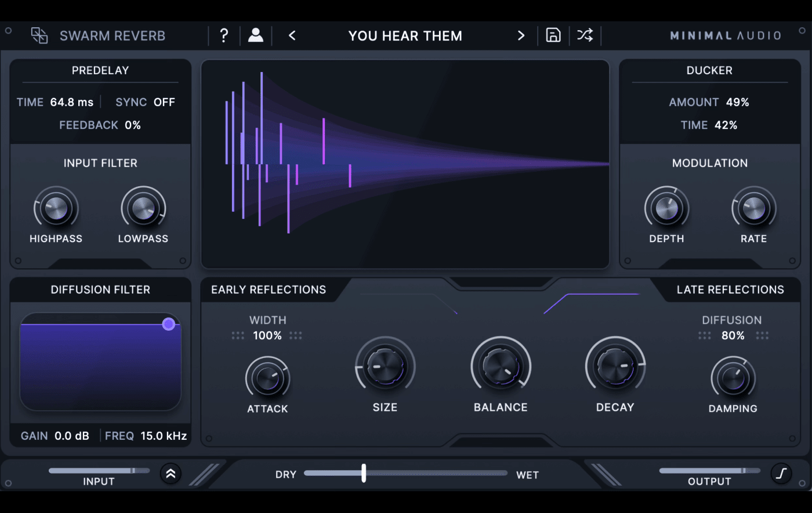The height and width of the screenshot is (513, 812).
Task: Save the preset with the floppy icon
Action: (553, 35)
